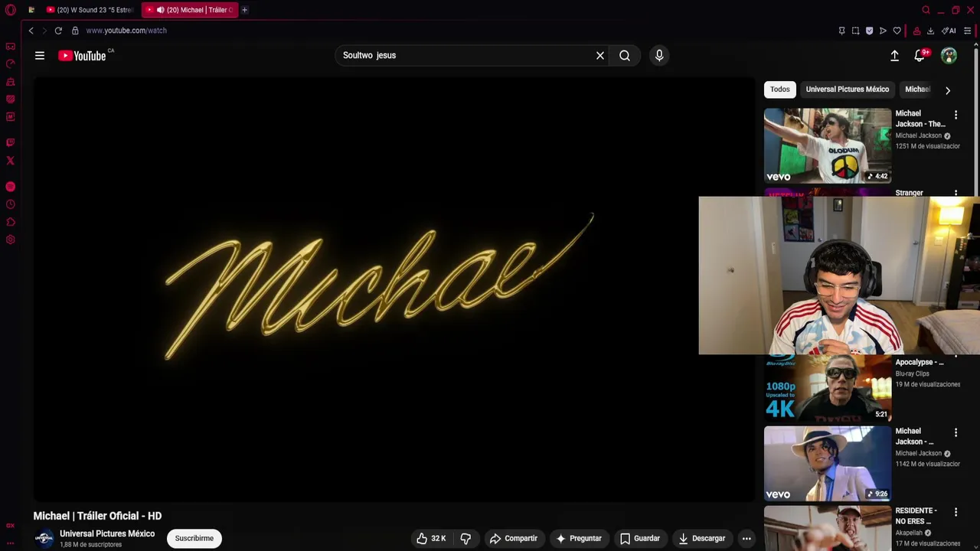The width and height of the screenshot is (980, 551).
Task: Go back to the previous page
Action: coord(31,31)
